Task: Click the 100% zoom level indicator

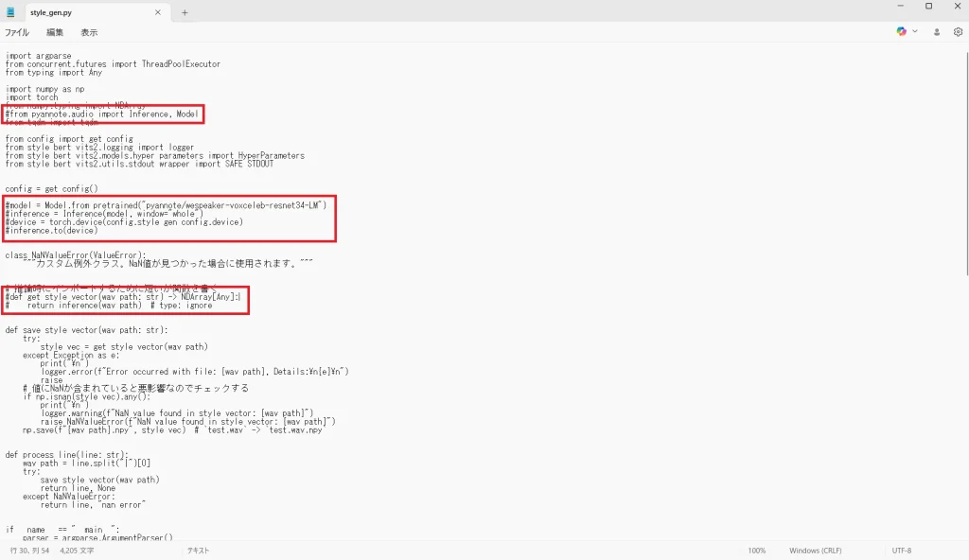Action: 757,551
